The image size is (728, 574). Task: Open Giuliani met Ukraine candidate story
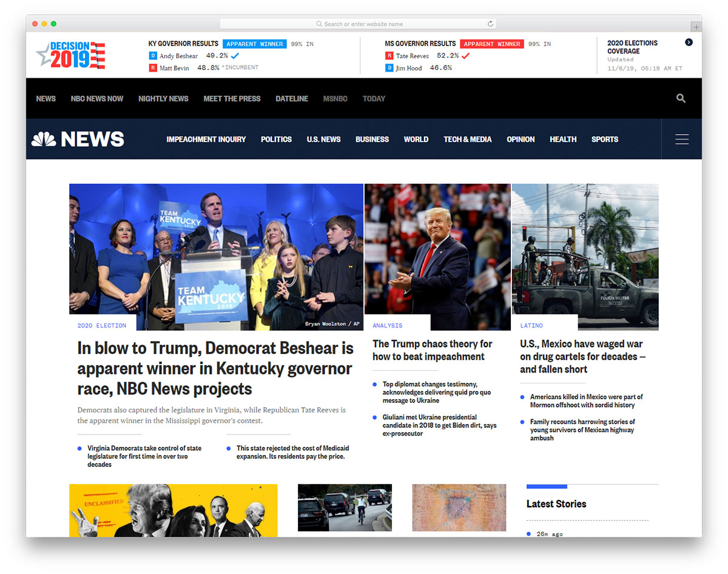(x=440, y=425)
